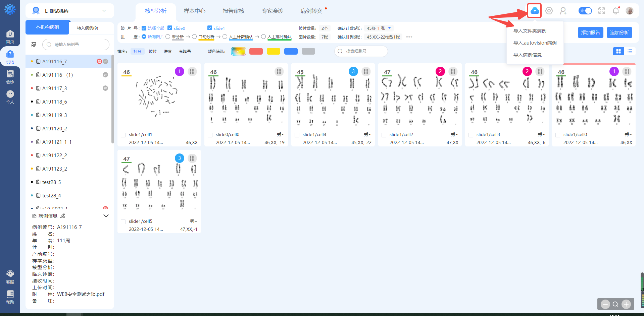Enter fullscreen mode via expand icon
Image resolution: width=644 pixels, height=316 pixels.
click(602, 11)
